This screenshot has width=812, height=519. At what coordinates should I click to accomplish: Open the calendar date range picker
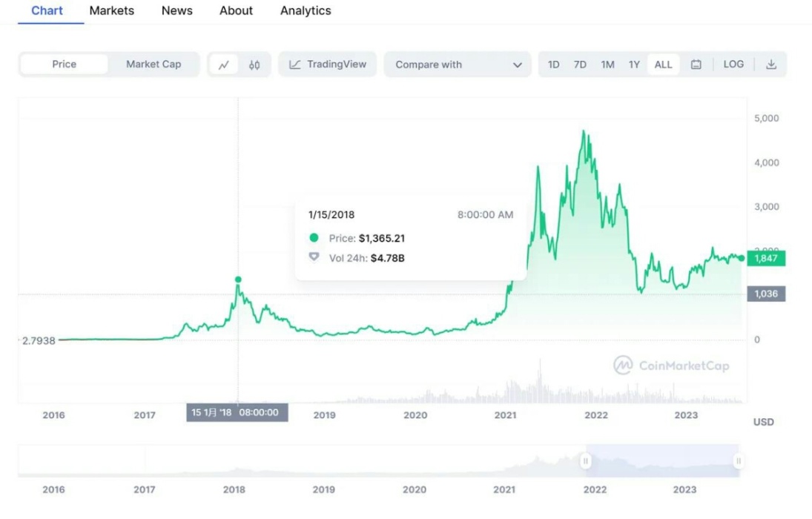point(696,65)
